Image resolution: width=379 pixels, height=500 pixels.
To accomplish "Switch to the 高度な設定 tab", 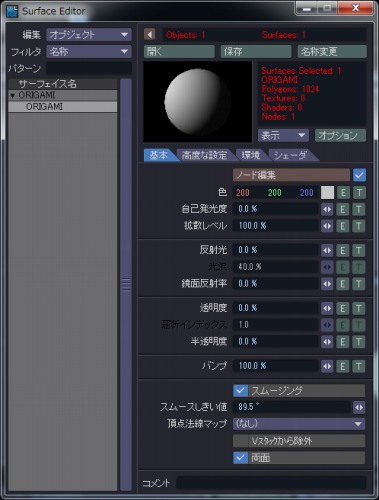I will pyautogui.click(x=205, y=155).
